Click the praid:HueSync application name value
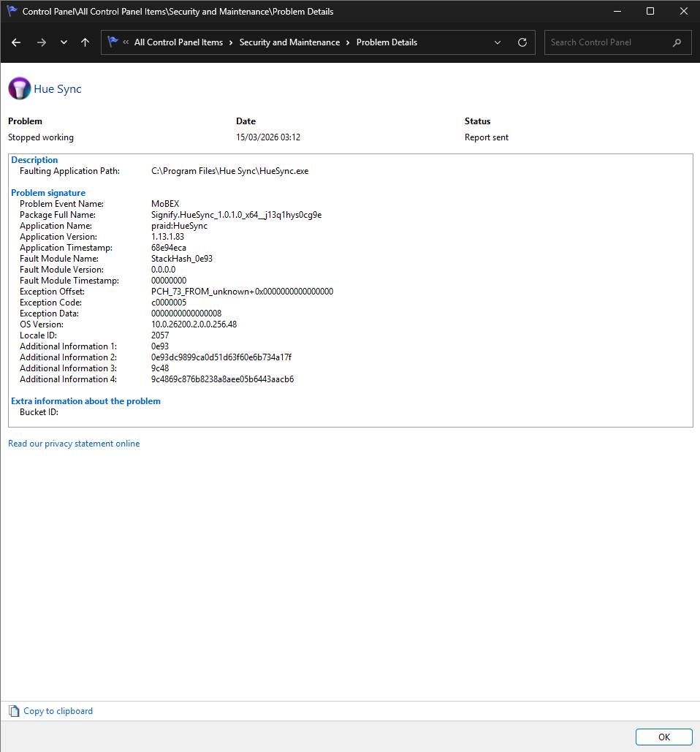The height and width of the screenshot is (752, 700). (x=179, y=226)
